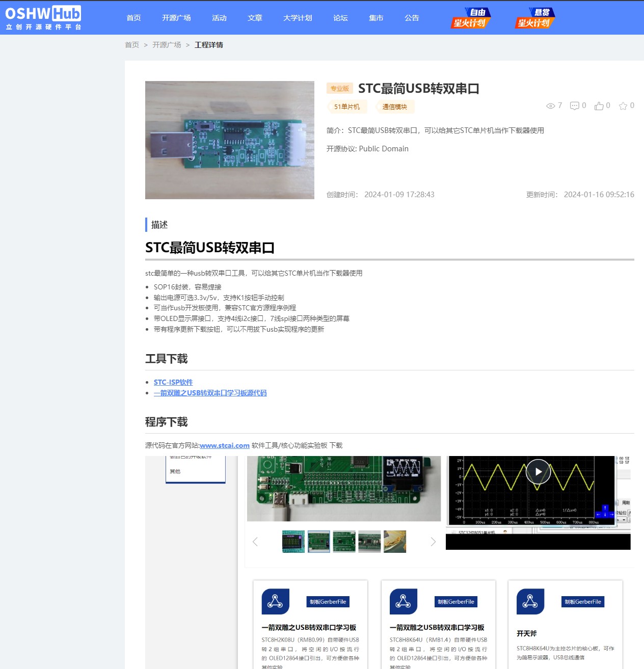Screen dimensions: 644x669
Task: Open the large green PCB carousel image
Action: coord(344,489)
